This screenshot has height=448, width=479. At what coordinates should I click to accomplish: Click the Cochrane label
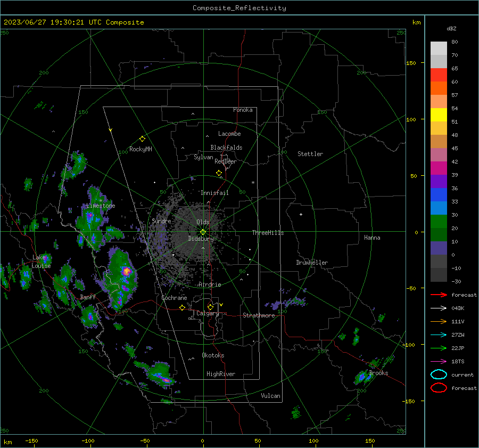point(174,298)
